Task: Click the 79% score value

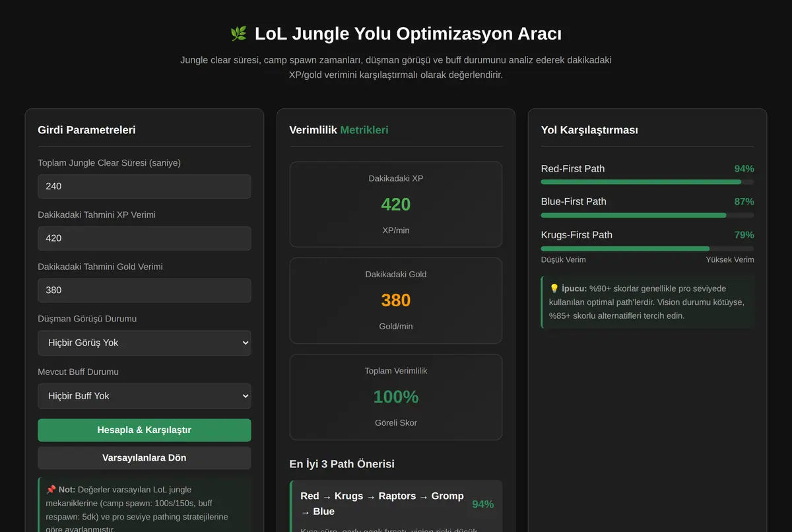Action: coord(744,235)
